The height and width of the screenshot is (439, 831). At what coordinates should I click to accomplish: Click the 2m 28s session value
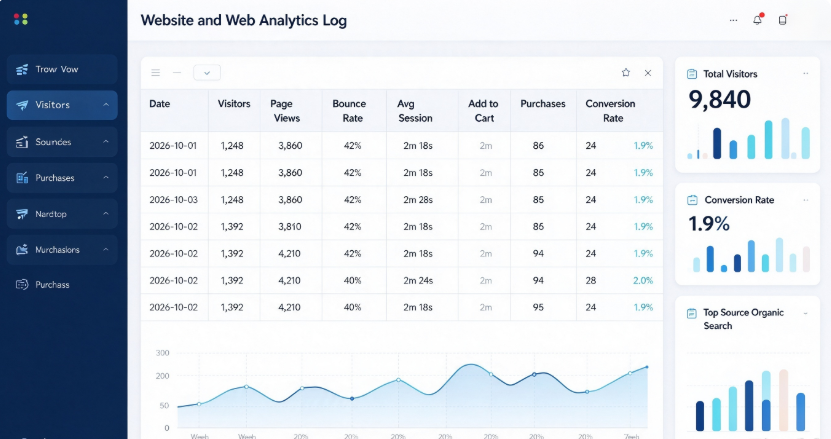coord(418,200)
